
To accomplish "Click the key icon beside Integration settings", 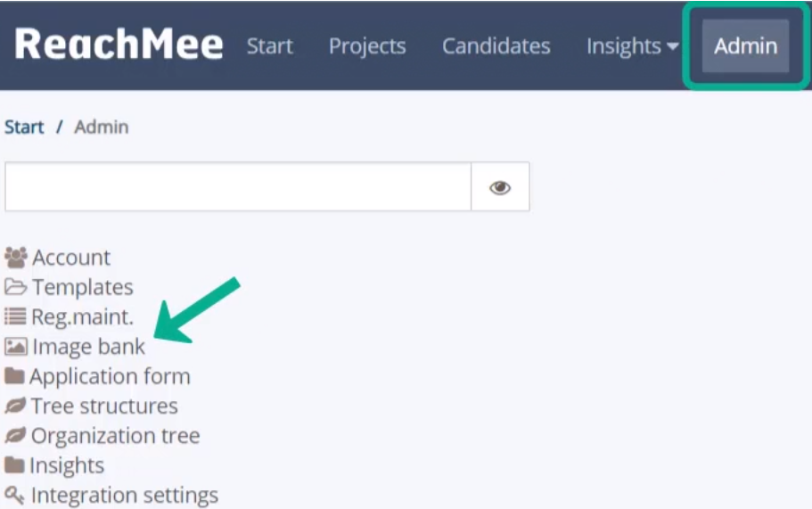I will [x=14, y=496].
